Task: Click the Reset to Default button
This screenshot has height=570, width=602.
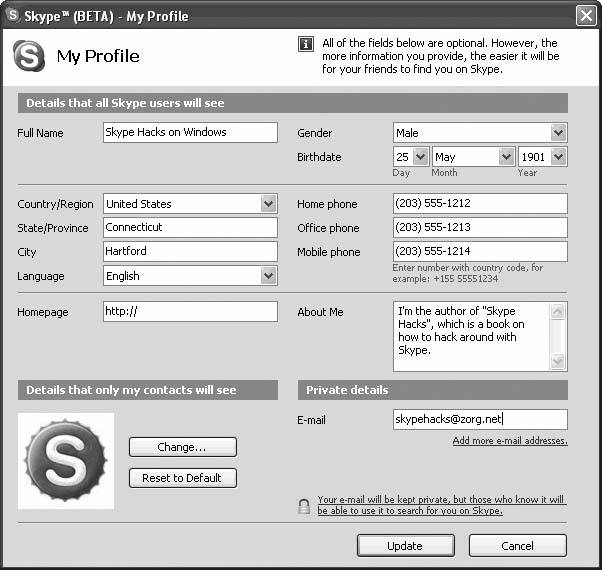Action: [x=183, y=478]
